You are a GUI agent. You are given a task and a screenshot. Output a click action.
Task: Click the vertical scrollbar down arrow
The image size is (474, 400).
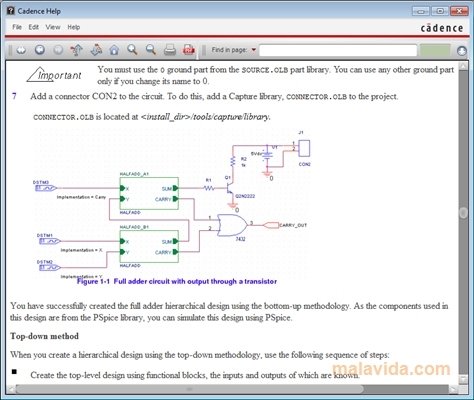click(463, 379)
